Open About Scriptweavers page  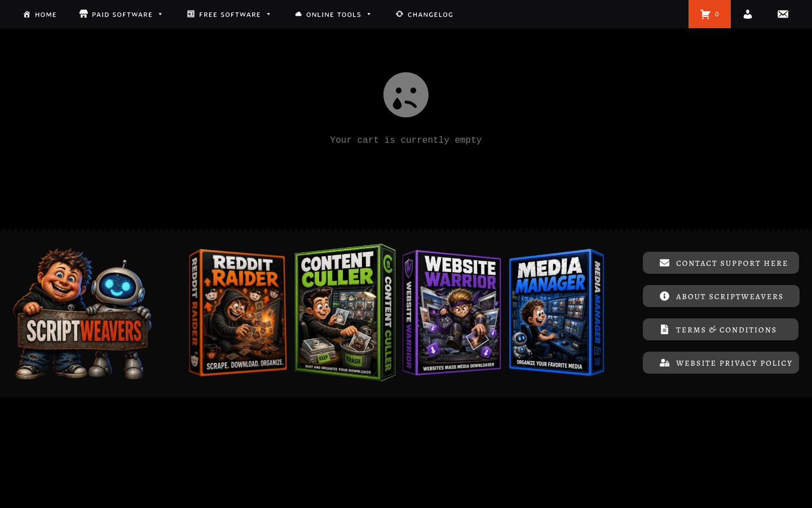(x=721, y=296)
